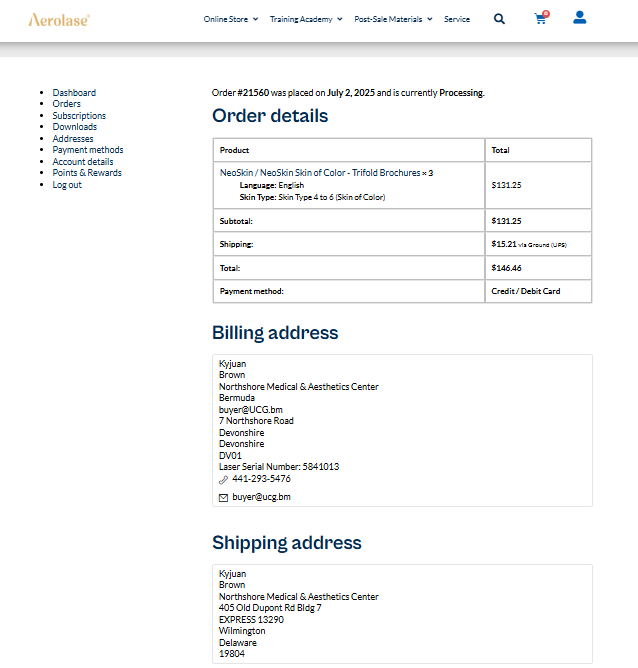Expand the Training Academy menu

[305, 19]
